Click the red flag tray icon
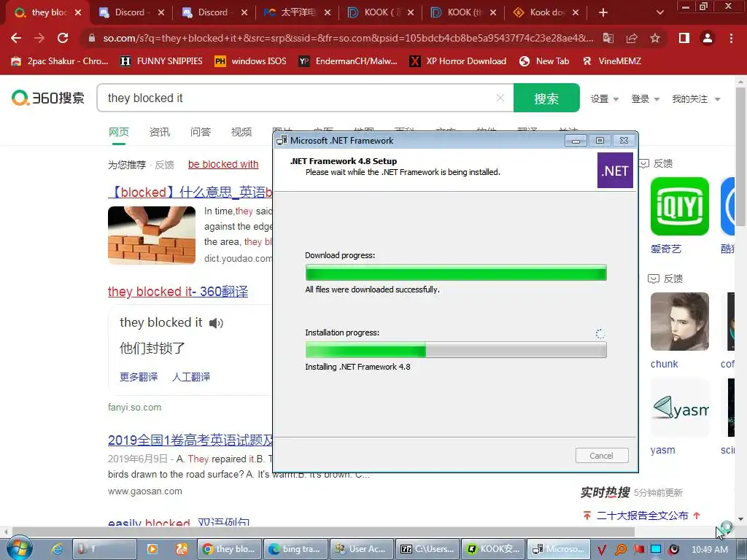This screenshot has width=747, height=560. [x=638, y=550]
